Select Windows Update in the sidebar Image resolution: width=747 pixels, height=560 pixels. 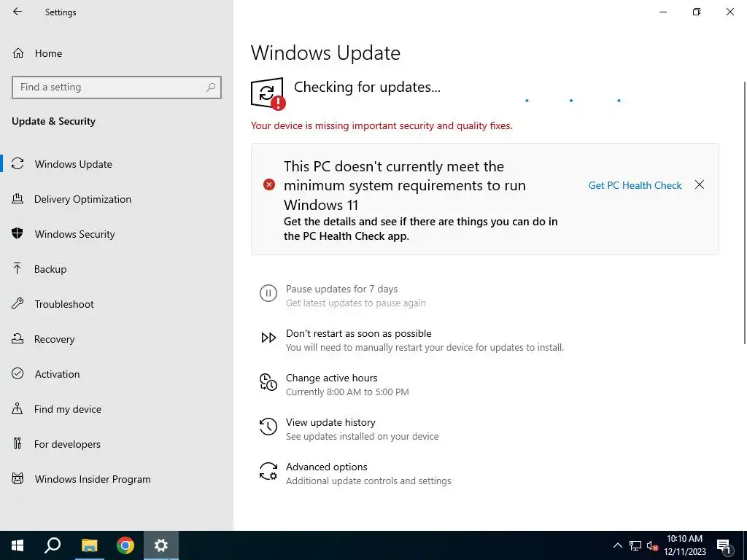pos(74,164)
